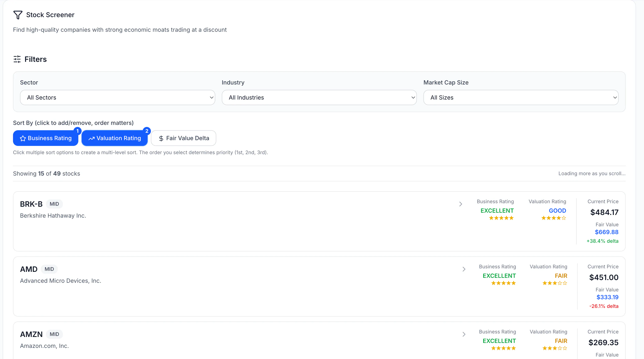Toggle Business Rating sort option

pos(46,138)
